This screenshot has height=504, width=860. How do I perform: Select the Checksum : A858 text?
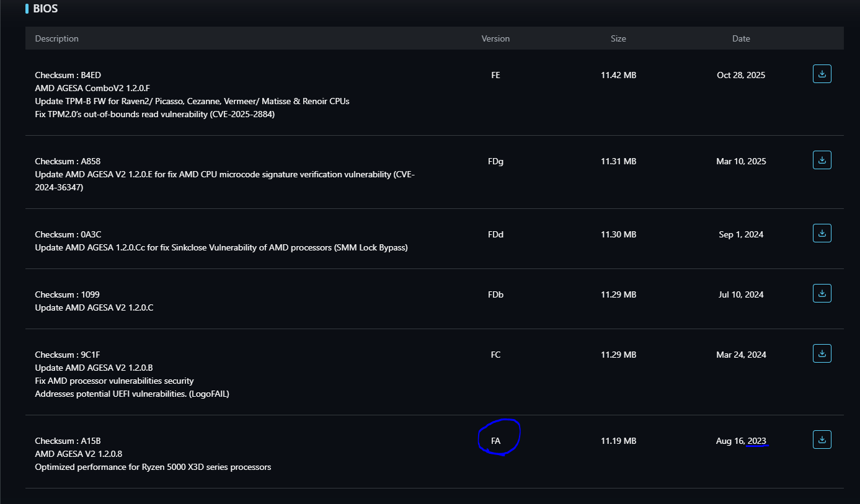pyautogui.click(x=68, y=161)
